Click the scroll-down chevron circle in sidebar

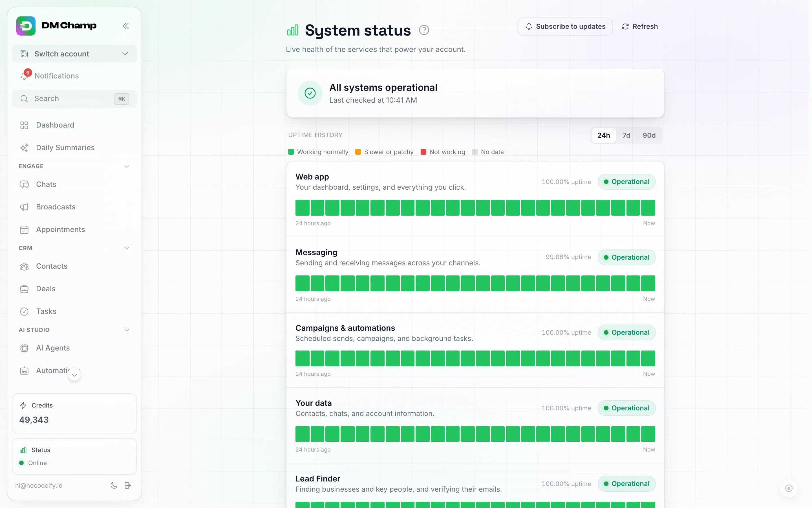click(74, 375)
